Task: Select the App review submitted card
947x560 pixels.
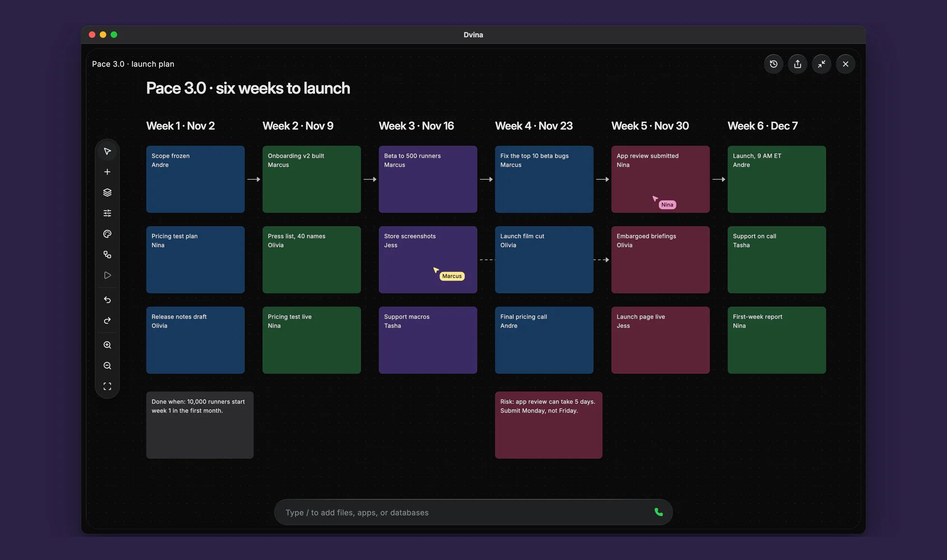Action: pyautogui.click(x=660, y=179)
